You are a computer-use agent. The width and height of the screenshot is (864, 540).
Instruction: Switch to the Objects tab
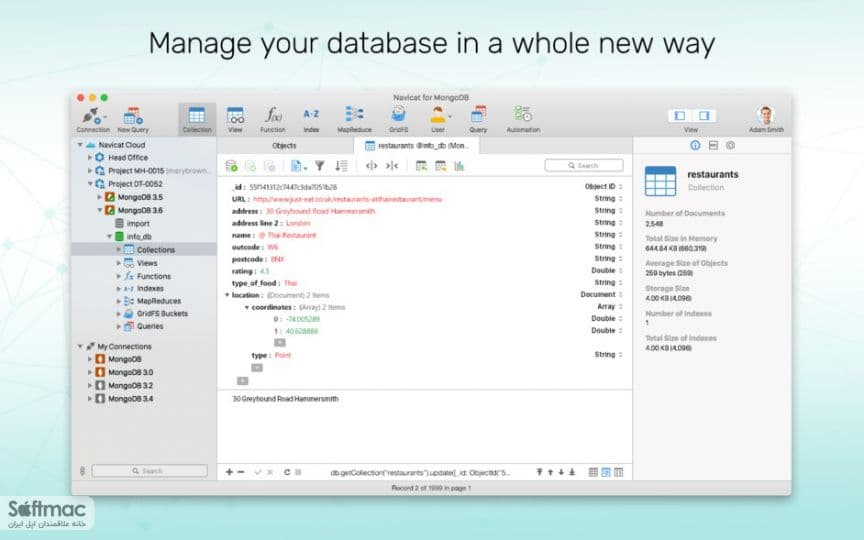pos(284,145)
